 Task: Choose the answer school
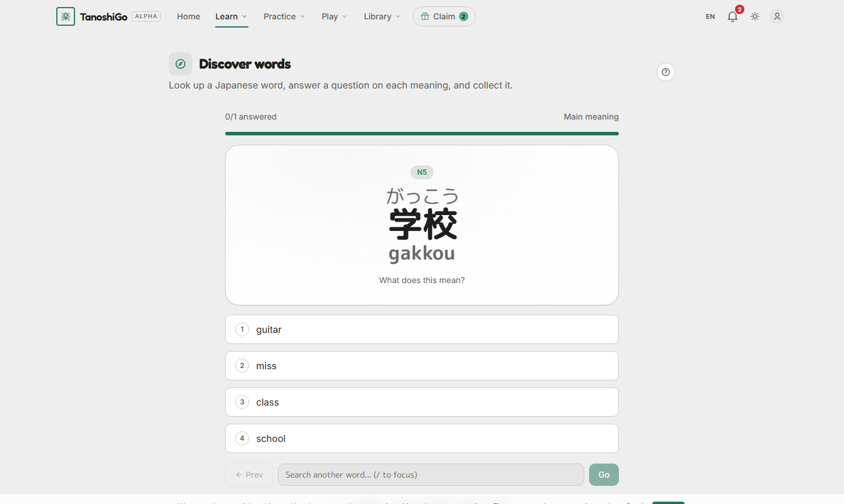pos(422,438)
